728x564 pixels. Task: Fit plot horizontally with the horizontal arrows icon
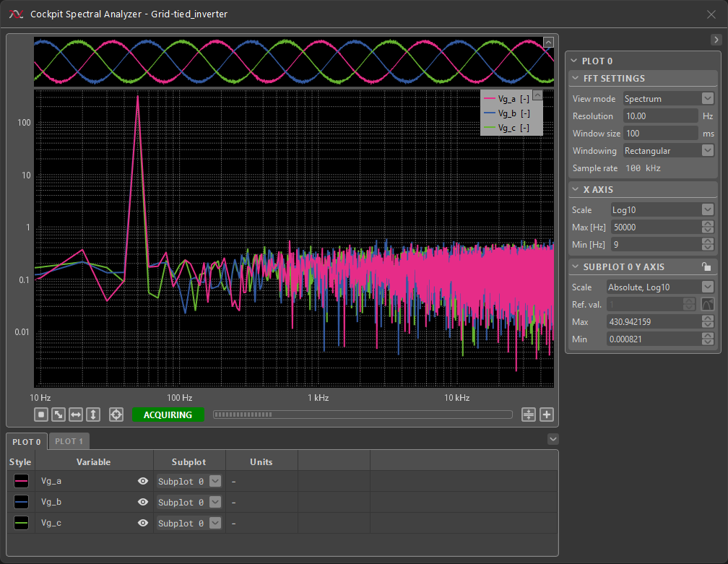tap(76, 415)
